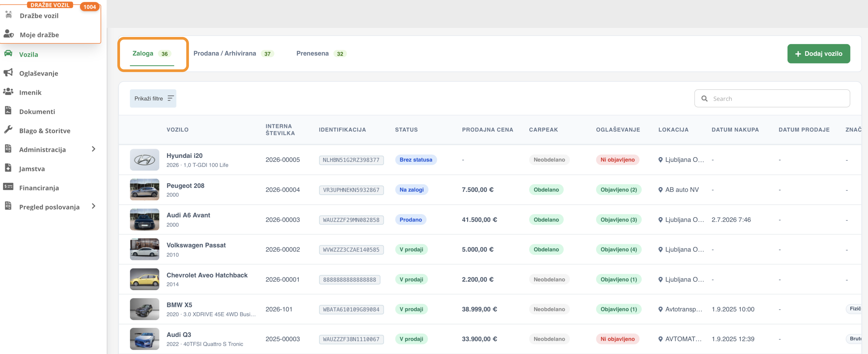Open the Audi Q3 photo thumbnail

[x=144, y=339]
